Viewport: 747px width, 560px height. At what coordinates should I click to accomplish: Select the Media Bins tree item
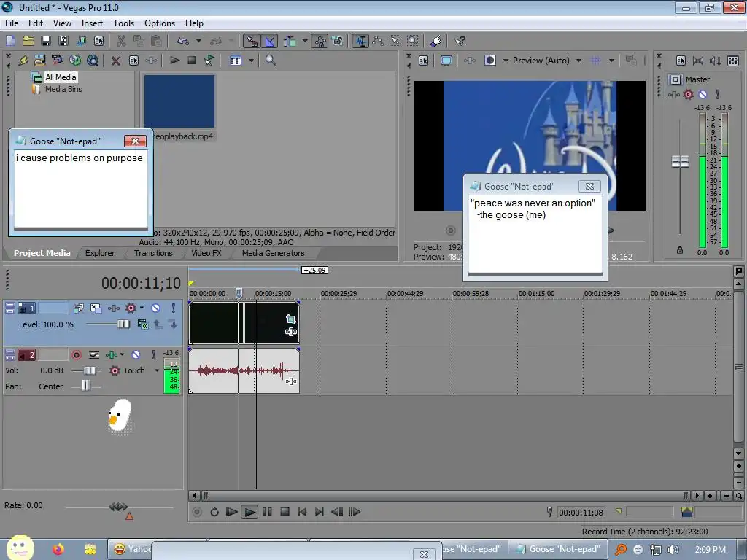[63, 89]
